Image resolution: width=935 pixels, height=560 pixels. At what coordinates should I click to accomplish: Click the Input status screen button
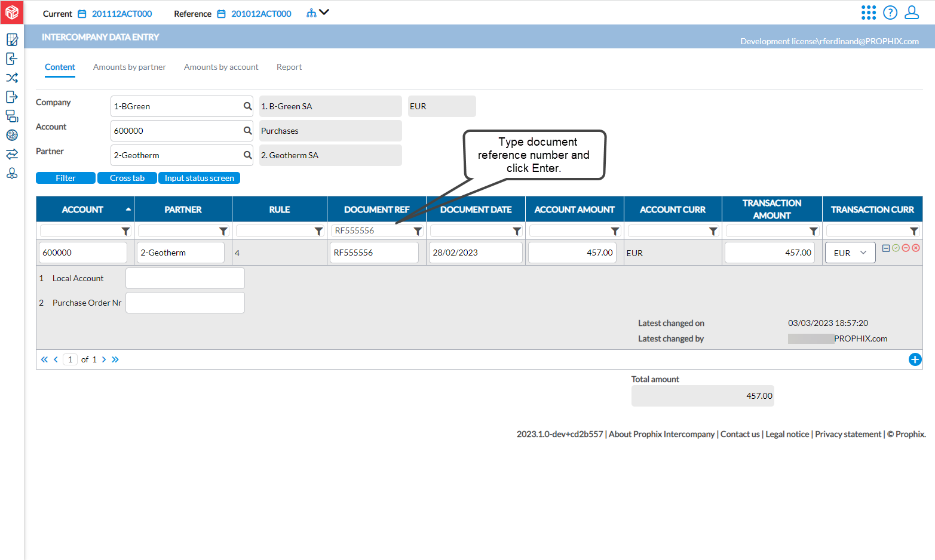click(x=198, y=177)
